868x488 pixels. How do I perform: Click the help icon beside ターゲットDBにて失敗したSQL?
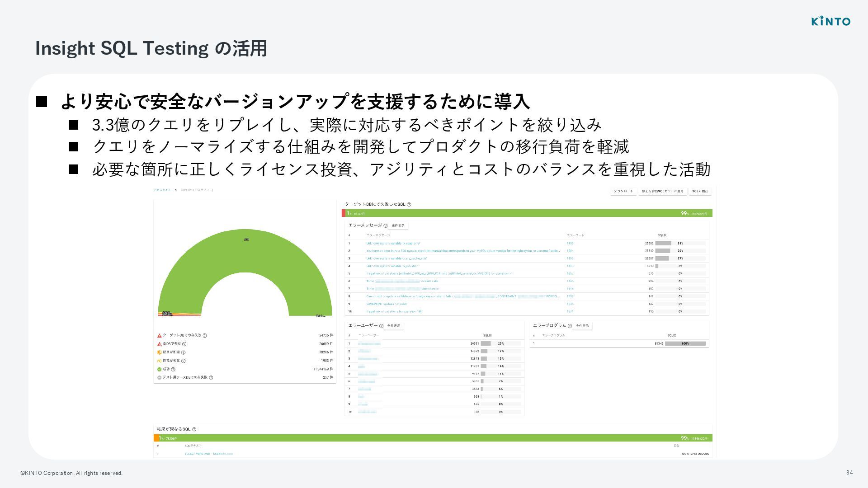(409, 205)
